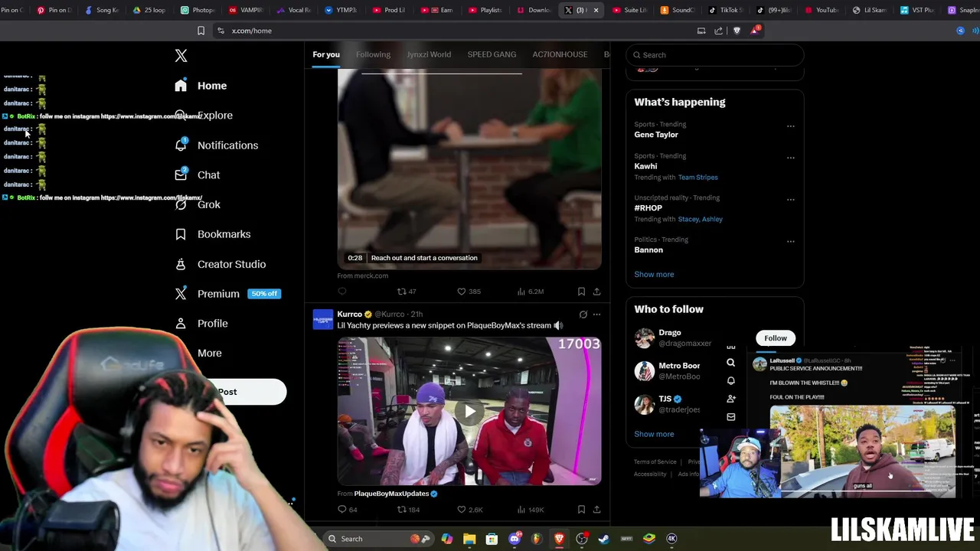The image size is (980, 551).
Task: Click the browser bookmark icon near address bar
Action: [x=201, y=31]
